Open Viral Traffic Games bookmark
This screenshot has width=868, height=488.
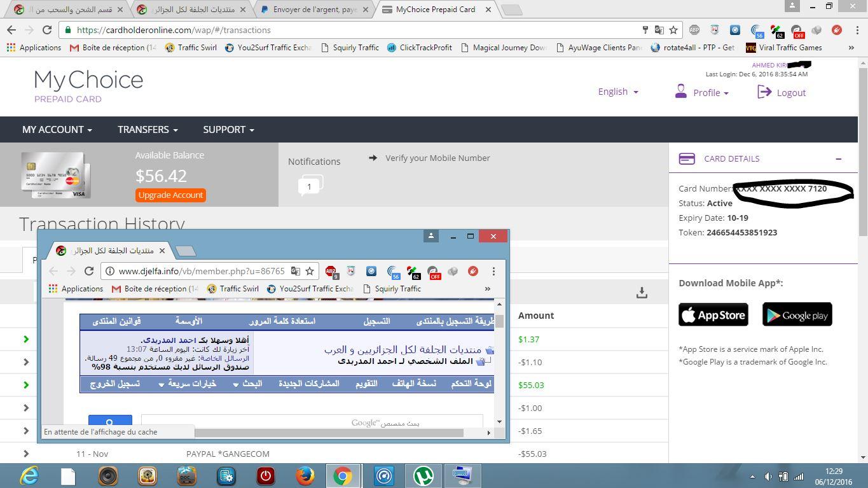click(x=784, y=48)
